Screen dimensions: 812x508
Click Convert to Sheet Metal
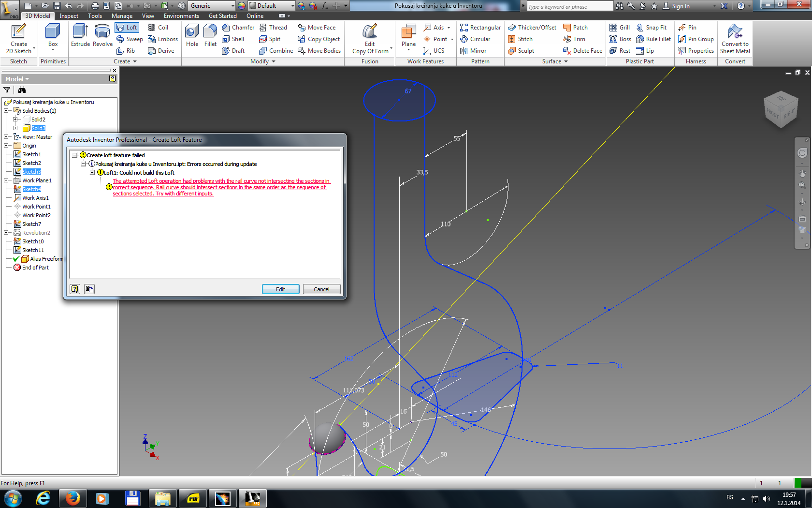click(735, 39)
